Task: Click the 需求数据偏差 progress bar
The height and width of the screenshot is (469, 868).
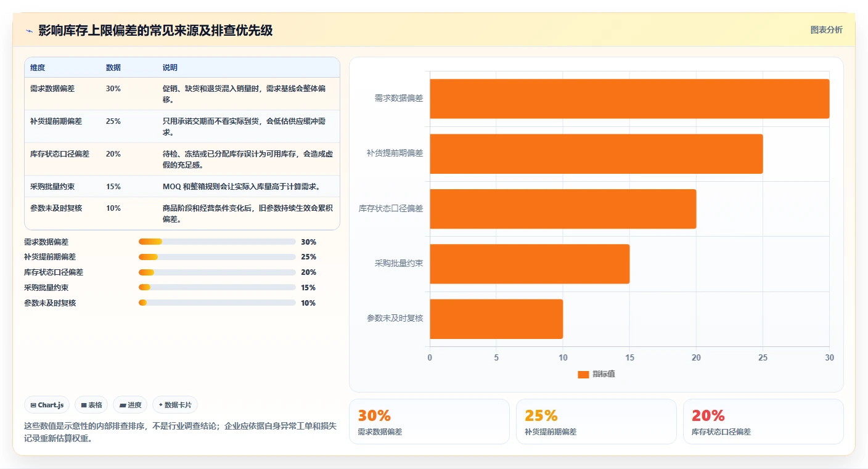Action: (x=217, y=242)
